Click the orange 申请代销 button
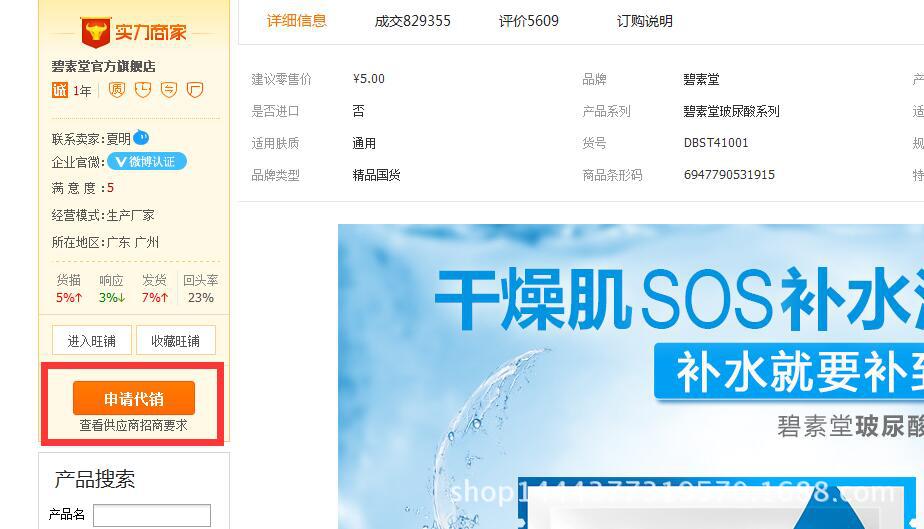This screenshot has width=924, height=529. tap(134, 398)
